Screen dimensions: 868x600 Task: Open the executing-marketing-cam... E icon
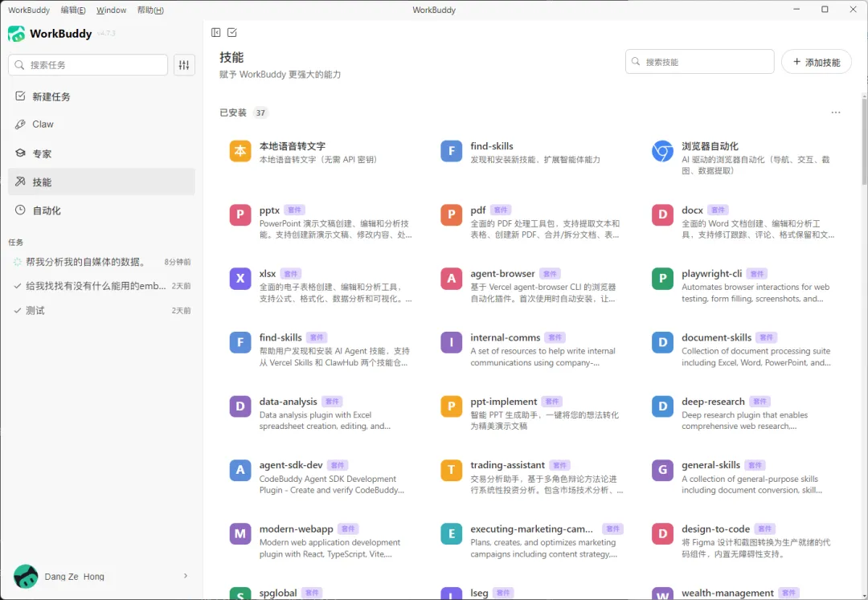[451, 533]
